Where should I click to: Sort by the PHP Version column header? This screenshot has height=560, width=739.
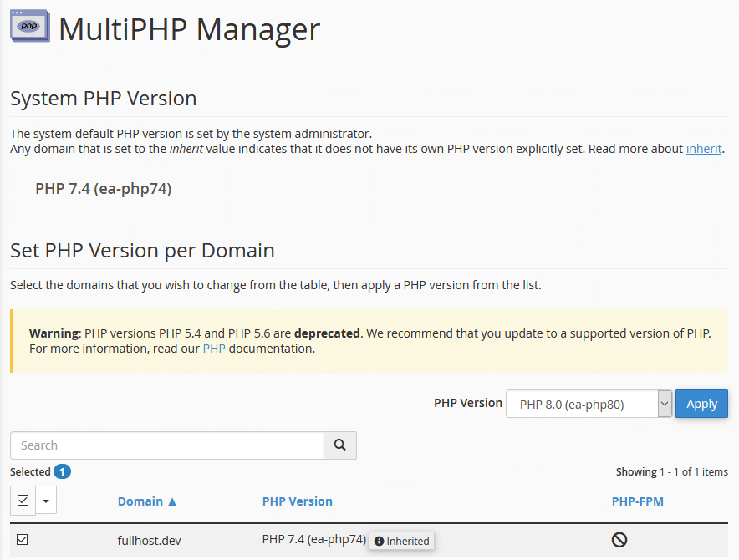point(297,501)
